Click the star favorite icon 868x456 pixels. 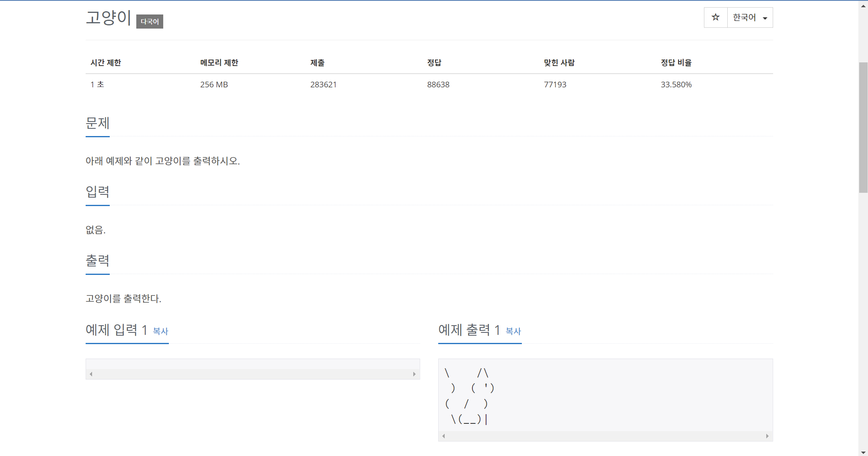point(715,17)
